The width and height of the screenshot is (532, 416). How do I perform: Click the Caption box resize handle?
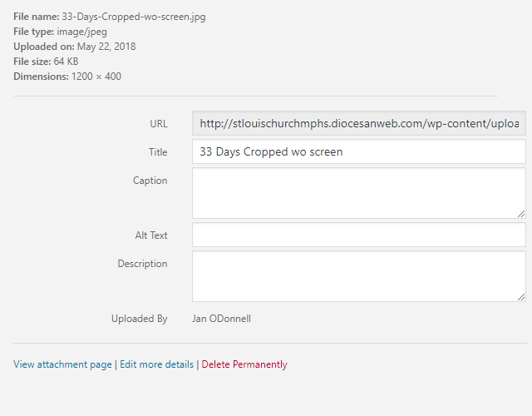(520, 213)
